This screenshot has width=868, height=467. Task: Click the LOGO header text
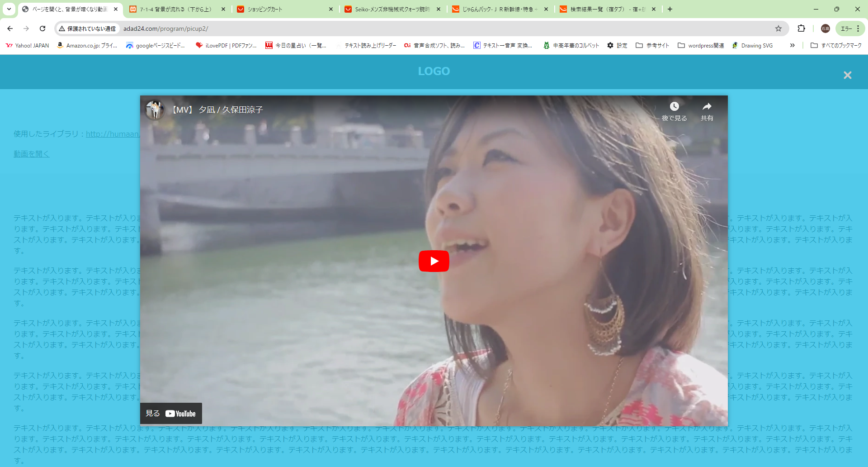(x=434, y=71)
